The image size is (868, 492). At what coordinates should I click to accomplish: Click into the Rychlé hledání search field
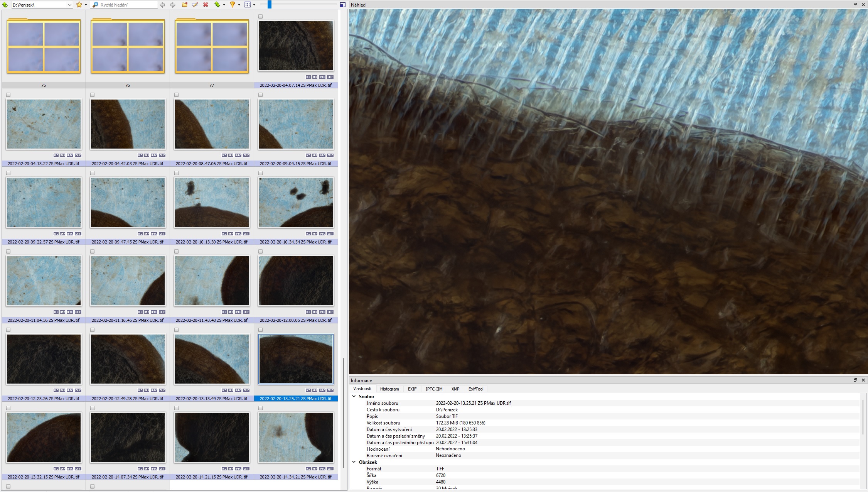click(x=127, y=5)
